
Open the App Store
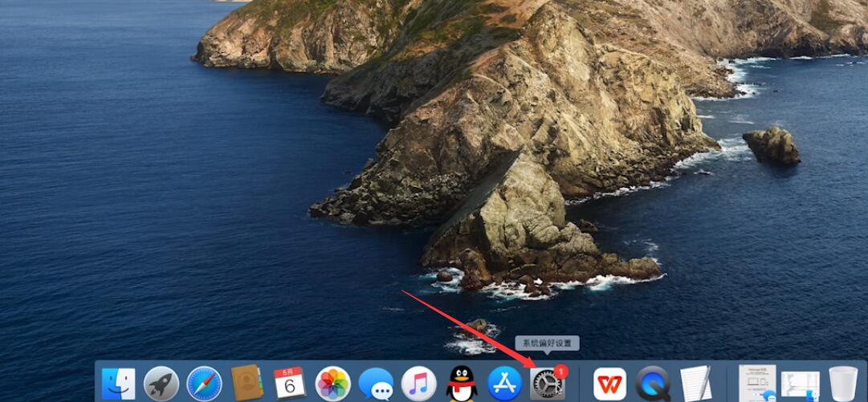[505, 384]
